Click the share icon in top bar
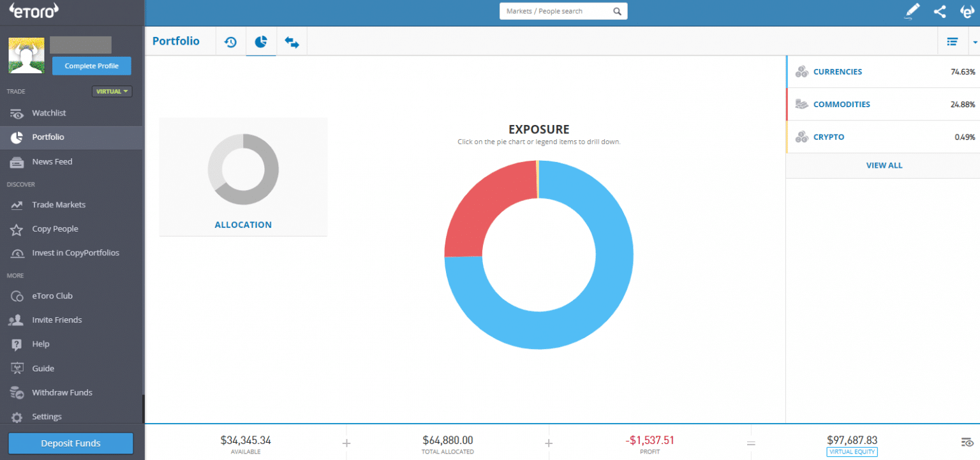The height and width of the screenshot is (460, 980). [x=939, y=11]
